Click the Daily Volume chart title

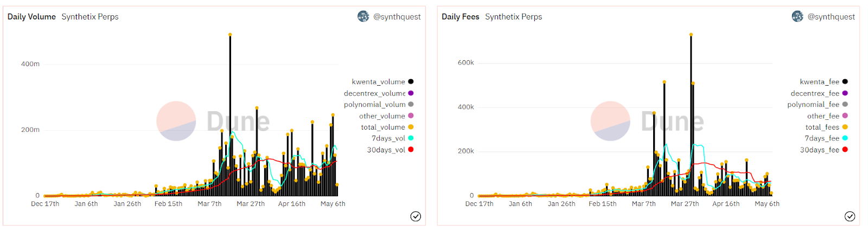tap(31, 17)
